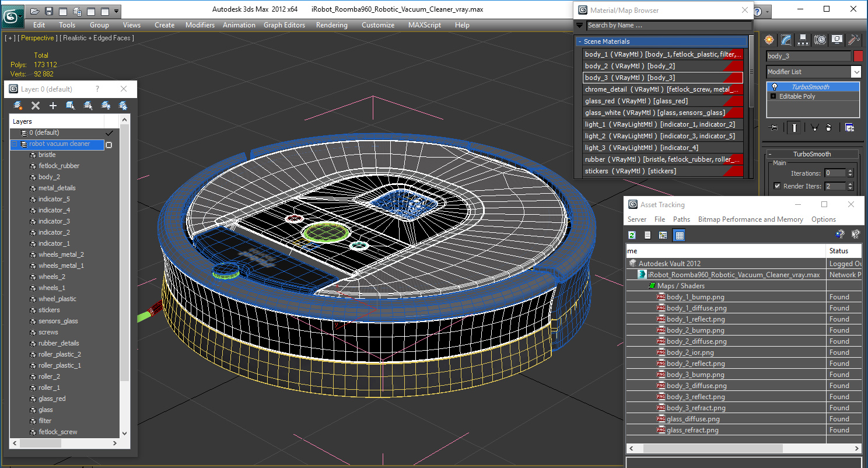Open the Modify panel tab icon
The height and width of the screenshot is (468, 868).
tap(786, 40)
